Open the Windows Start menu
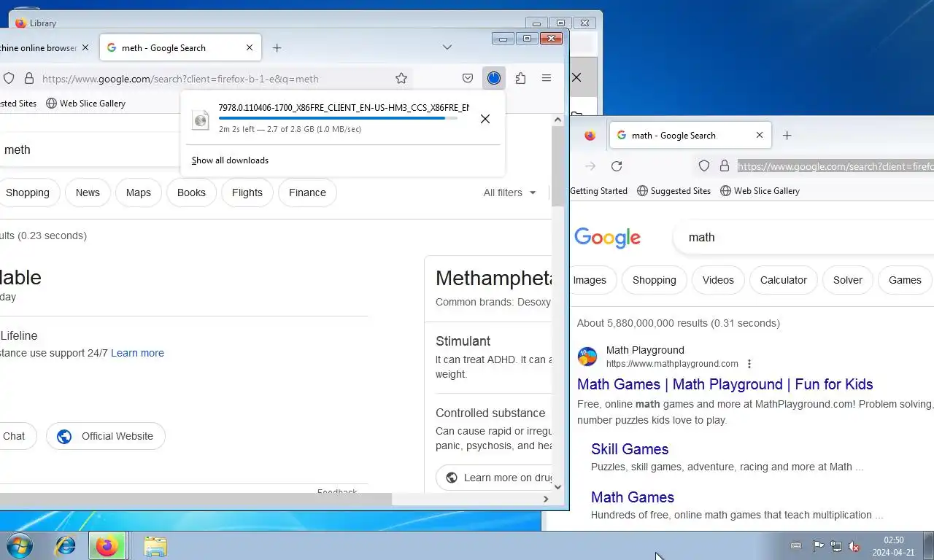This screenshot has height=560, width=934. coord(20,545)
